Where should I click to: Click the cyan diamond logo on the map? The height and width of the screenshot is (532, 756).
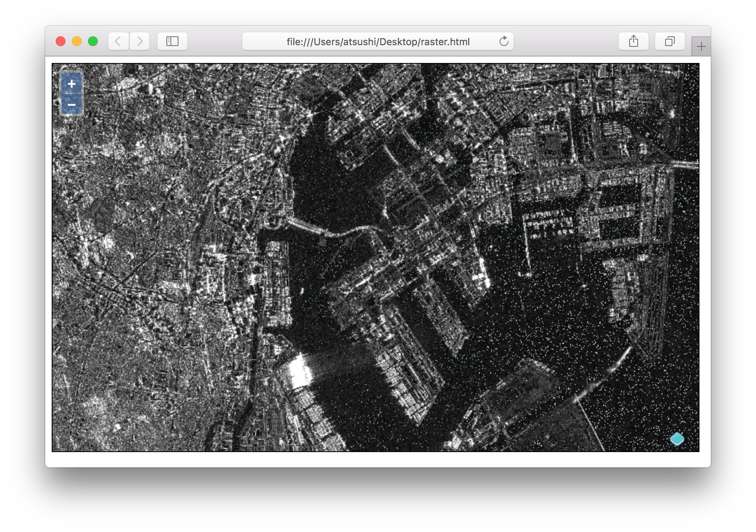(677, 439)
